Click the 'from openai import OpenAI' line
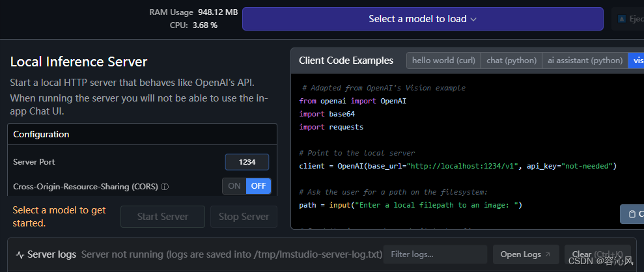The width and height of the screenshot is (644, 272). [x=352, y=101]
